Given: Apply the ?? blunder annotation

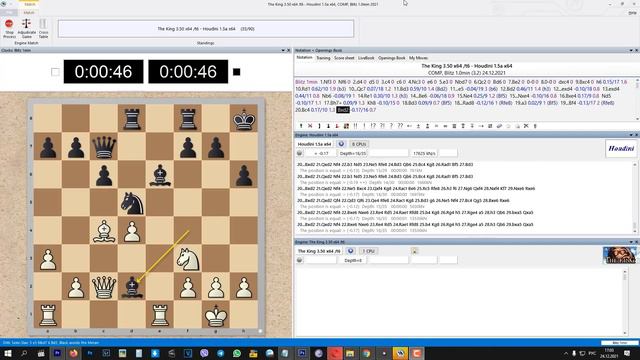Looking at the screenshot, I should click(400, 126).
